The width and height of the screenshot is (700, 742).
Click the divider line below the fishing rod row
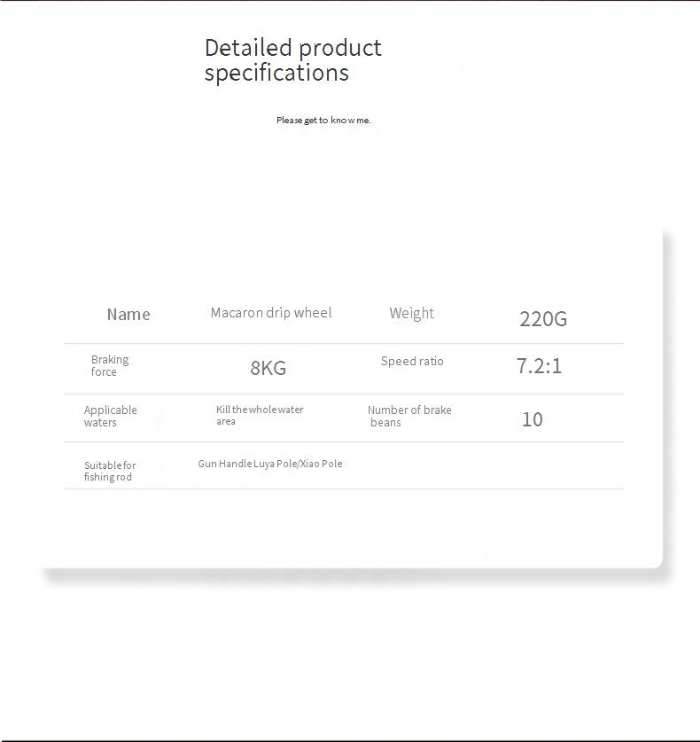344,488
